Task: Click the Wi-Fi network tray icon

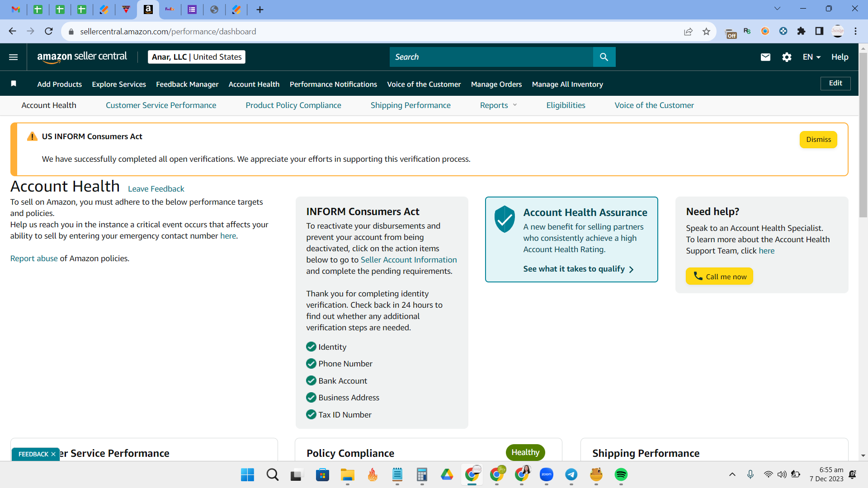Action: point(768,474)
